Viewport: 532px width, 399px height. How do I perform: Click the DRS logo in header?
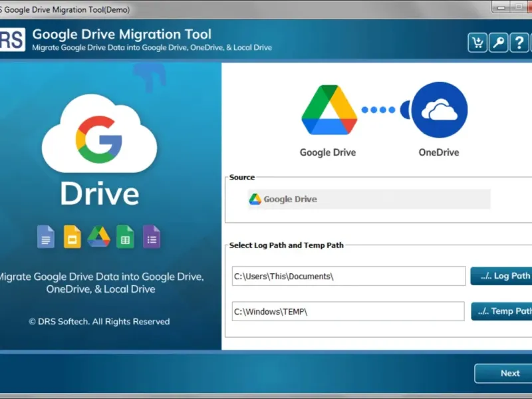12,40
